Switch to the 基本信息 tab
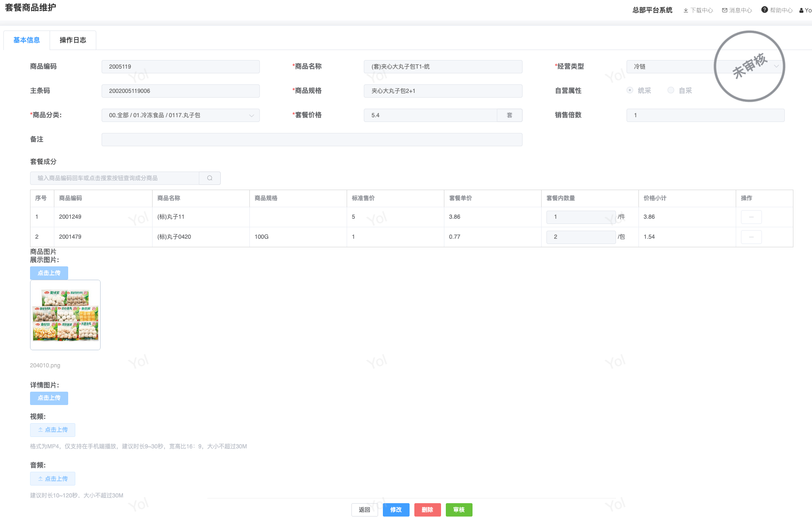This screenshot has height=517, width=812. pyautogui.click(x=27, y=40)
